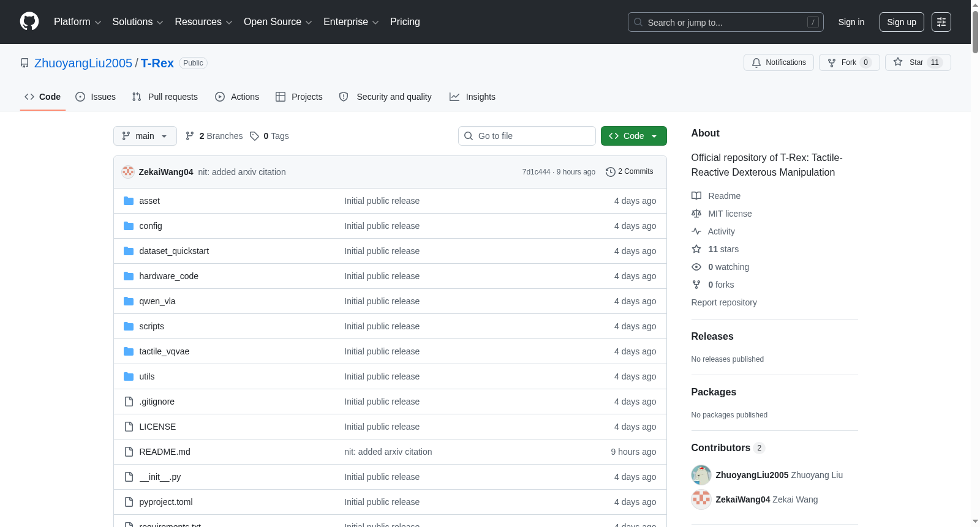Open commit message nit: added arxiv citation

pos(242,172)
